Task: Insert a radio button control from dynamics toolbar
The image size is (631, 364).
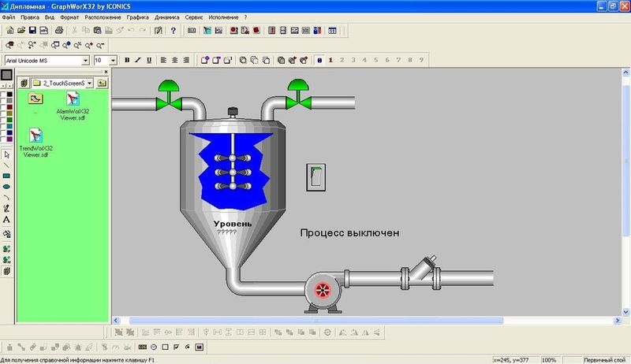Action: pos(188,347)
